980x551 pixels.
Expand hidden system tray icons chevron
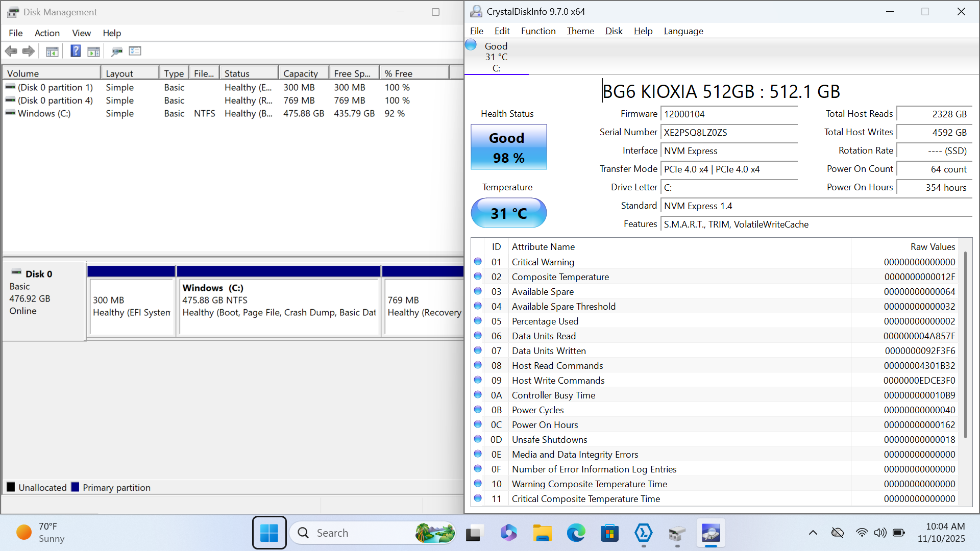click(x=813, y=533)
